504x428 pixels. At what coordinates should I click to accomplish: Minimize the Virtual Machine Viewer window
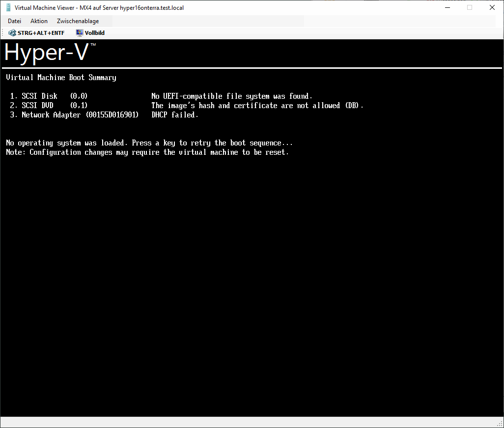447,7
